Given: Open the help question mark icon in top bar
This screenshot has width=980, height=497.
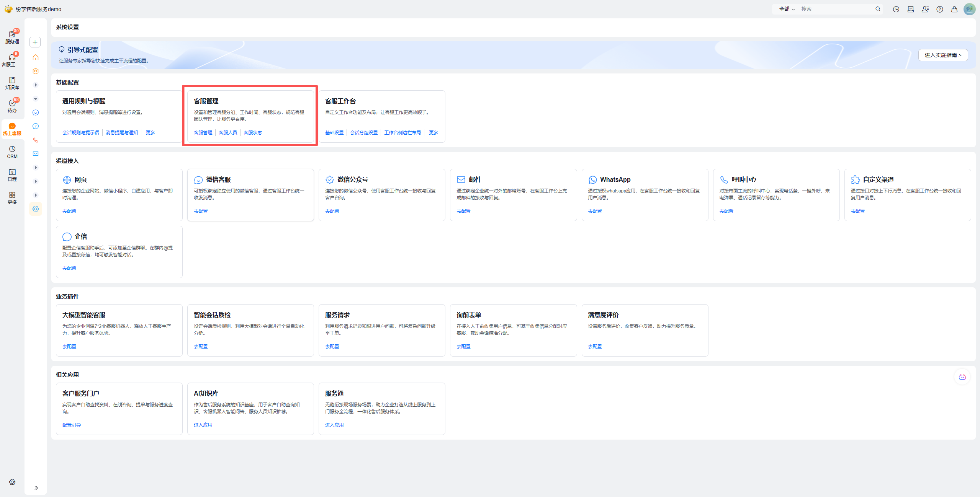Looking at the screenshot, I should pos(939,9).
